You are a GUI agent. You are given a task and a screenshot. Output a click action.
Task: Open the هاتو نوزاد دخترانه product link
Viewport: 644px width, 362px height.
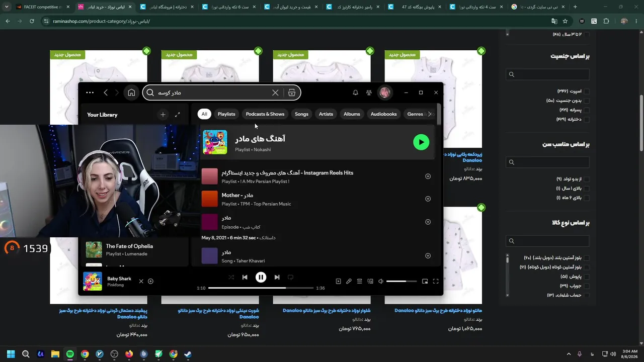(x=438, y=311)
